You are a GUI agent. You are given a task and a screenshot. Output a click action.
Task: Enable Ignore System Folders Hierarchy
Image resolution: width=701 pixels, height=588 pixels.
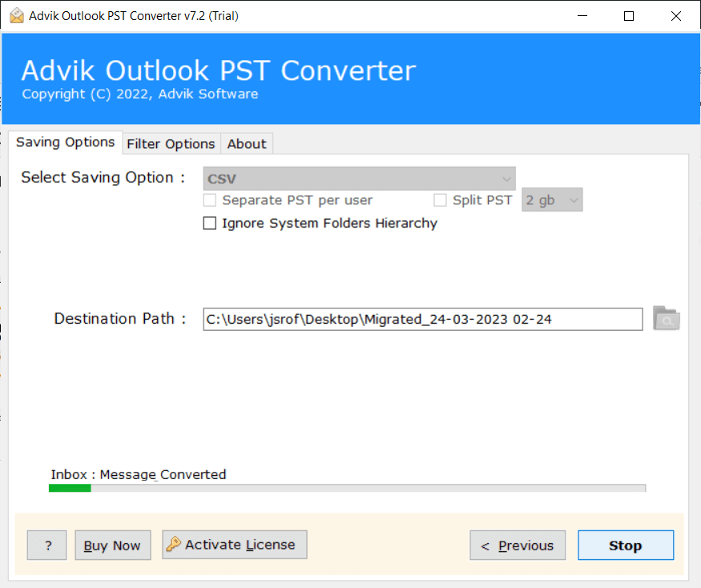tap(209, 223)
